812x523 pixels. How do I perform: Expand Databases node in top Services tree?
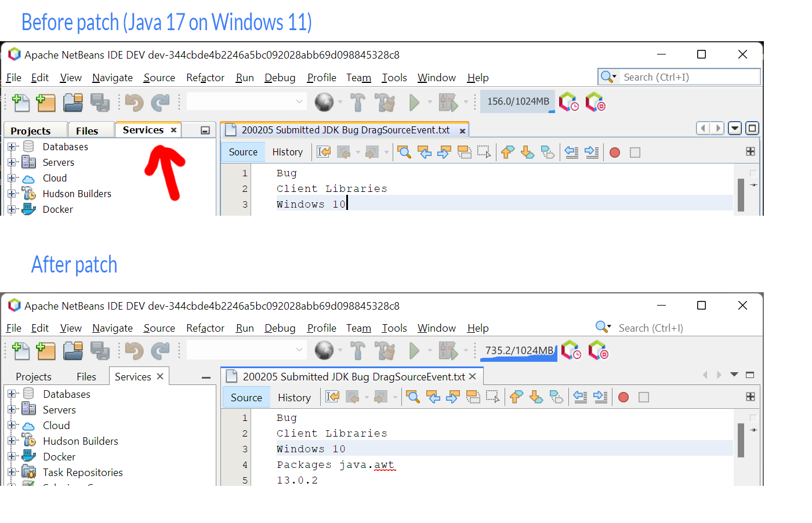pyautogui.click(x=12, y=147)
